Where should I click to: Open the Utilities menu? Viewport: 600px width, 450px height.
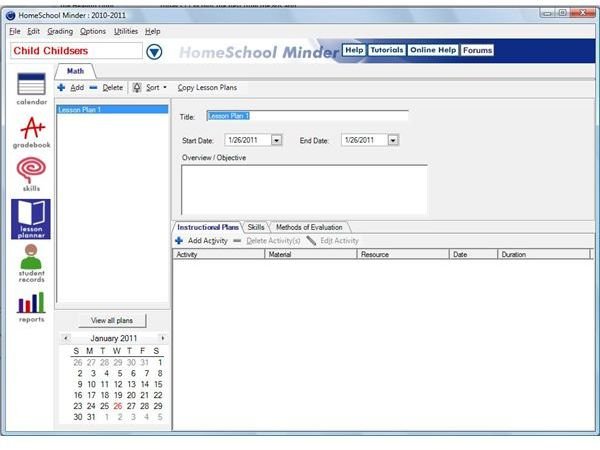pyautogui.click(x=126, y=31)
